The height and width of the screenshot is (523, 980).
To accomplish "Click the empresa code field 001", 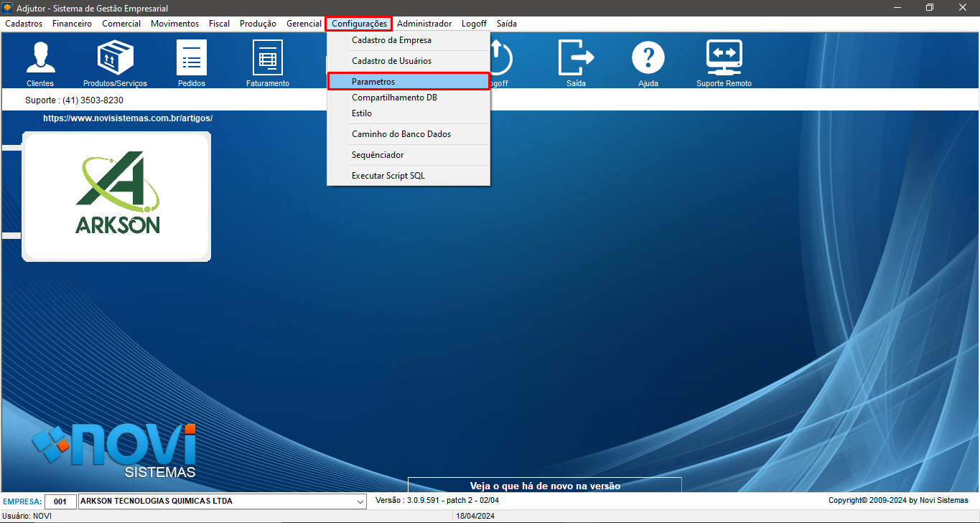I will click(60, 501).
